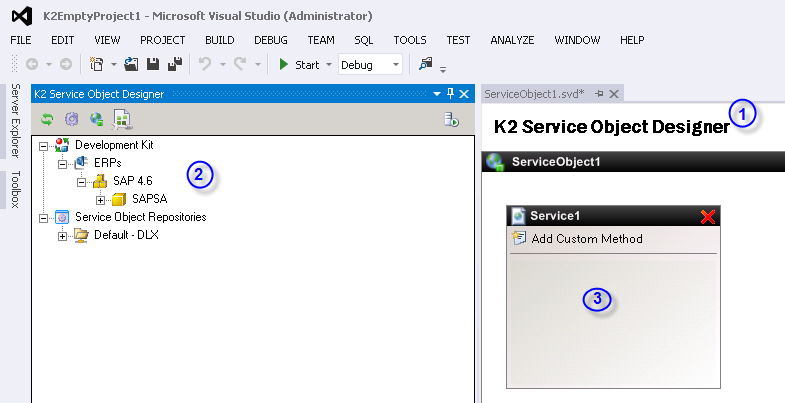Click the gear settings icon in designer toolbar
Image resolution: width=785 pixels, height=403 pixels.
tap(72, 119)
